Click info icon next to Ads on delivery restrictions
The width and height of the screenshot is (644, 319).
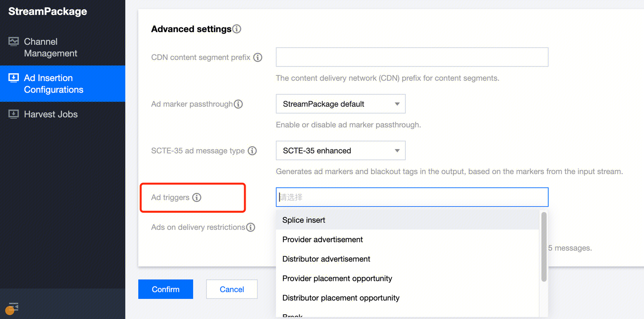[x=250, y=227]
